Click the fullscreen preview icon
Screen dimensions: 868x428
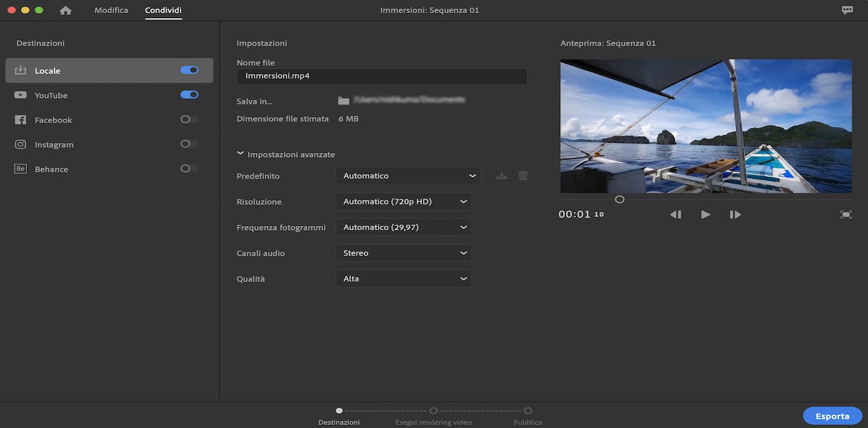click(846, 213)
